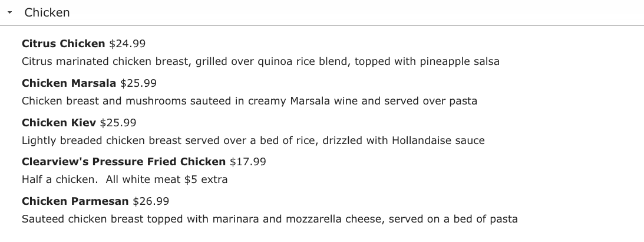The width and height of the screenshot is (644, 242).
Task: Click the "Half a chicken" text
Action: [58, 179]
